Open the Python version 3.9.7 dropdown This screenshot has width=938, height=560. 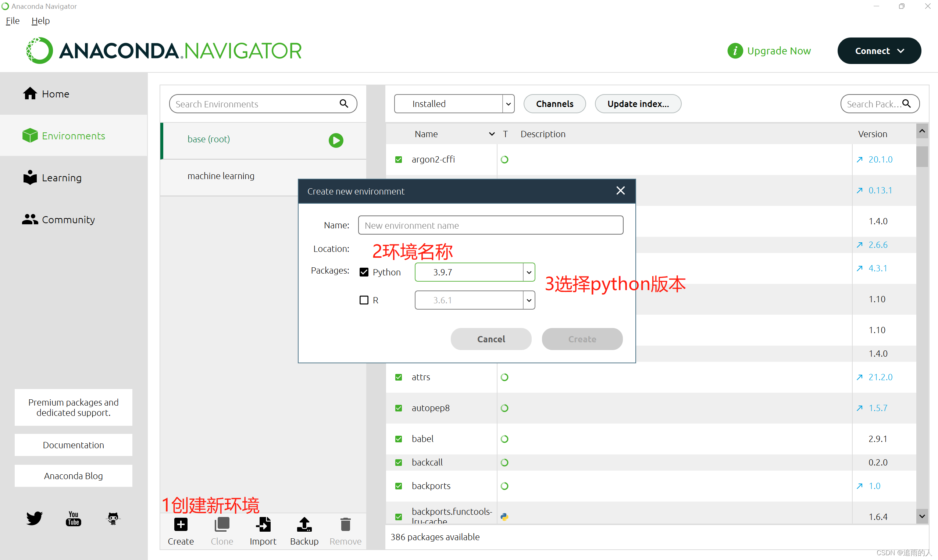pyautogui.click(x=529, y=272)
